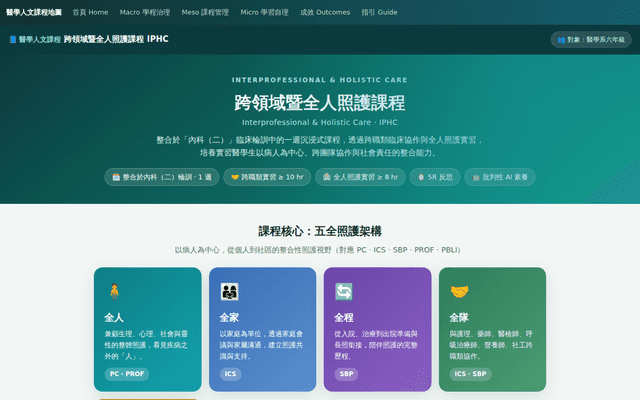Open the Meso 課程管理 menu

(x=205, y=12)
